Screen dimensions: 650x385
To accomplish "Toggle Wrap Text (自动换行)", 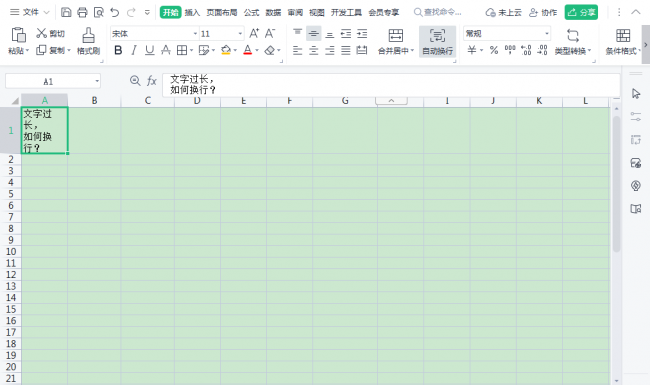I will [437, 41].
